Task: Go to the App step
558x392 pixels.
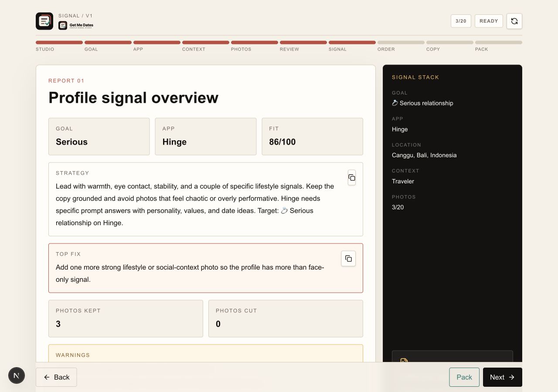Action: 157,46
